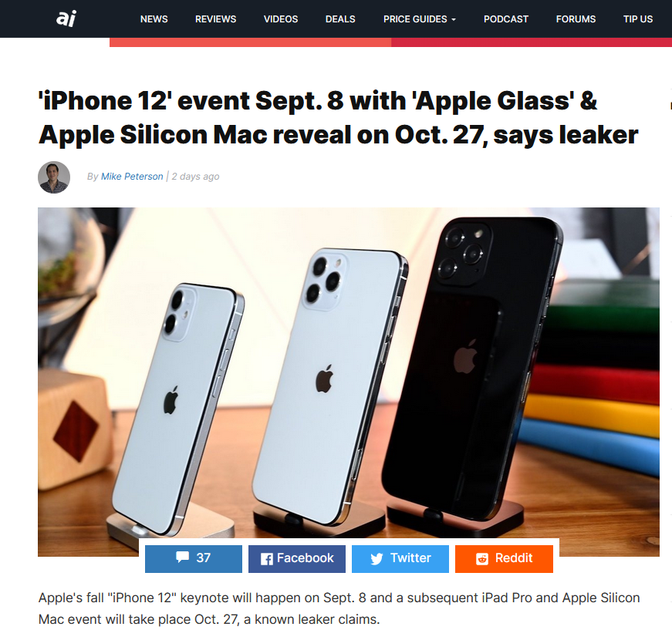This screenshot has width=672, height=630.
Task: Select Deals in the top navigation
Action: (x=340, y=19)
